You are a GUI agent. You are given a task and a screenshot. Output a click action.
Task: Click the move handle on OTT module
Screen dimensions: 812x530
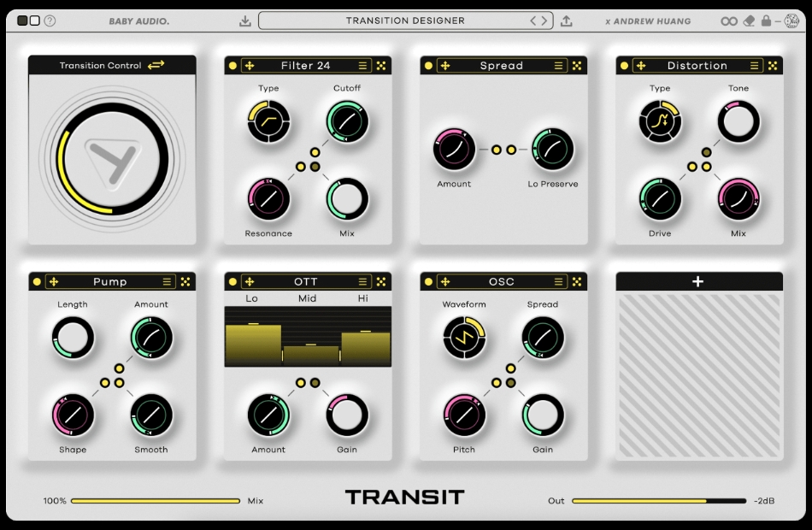coord(250,281)
